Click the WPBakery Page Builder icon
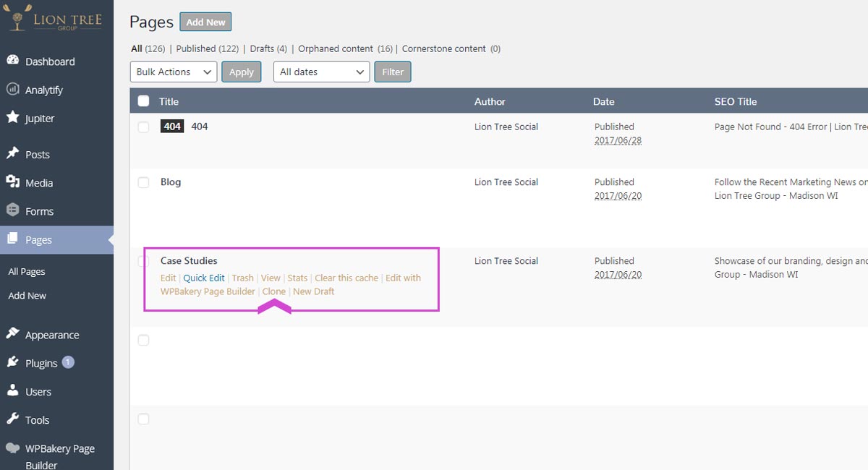 (x=12, y=448)
